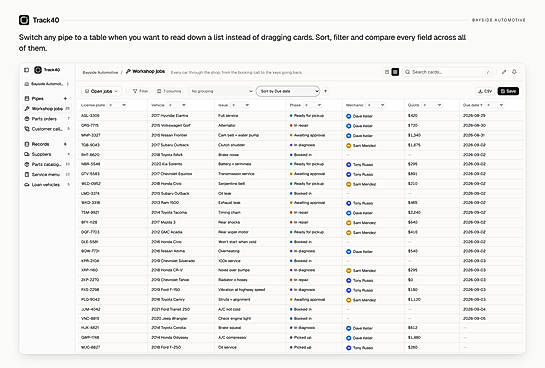Click the Save button

pos(508,91)
